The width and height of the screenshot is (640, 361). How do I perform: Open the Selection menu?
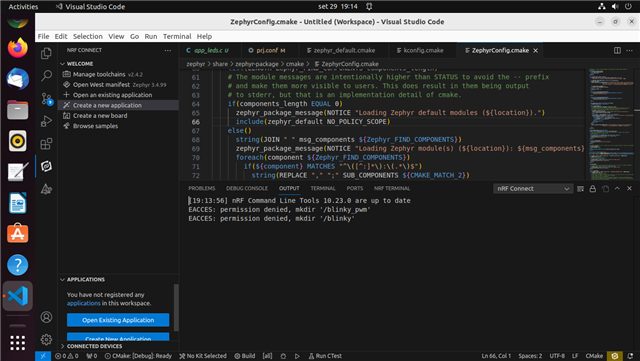pos(87,36)
